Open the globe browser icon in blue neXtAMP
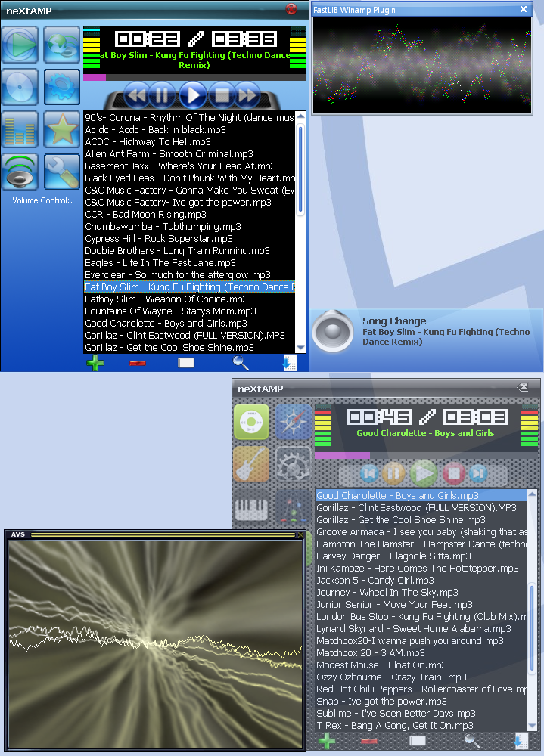544x756 pixels. [62, 45]
